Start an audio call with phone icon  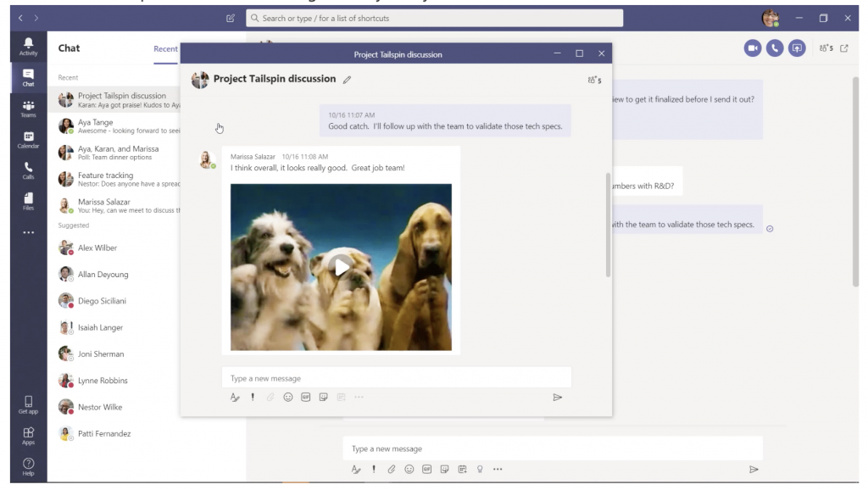tap(775, 49)
